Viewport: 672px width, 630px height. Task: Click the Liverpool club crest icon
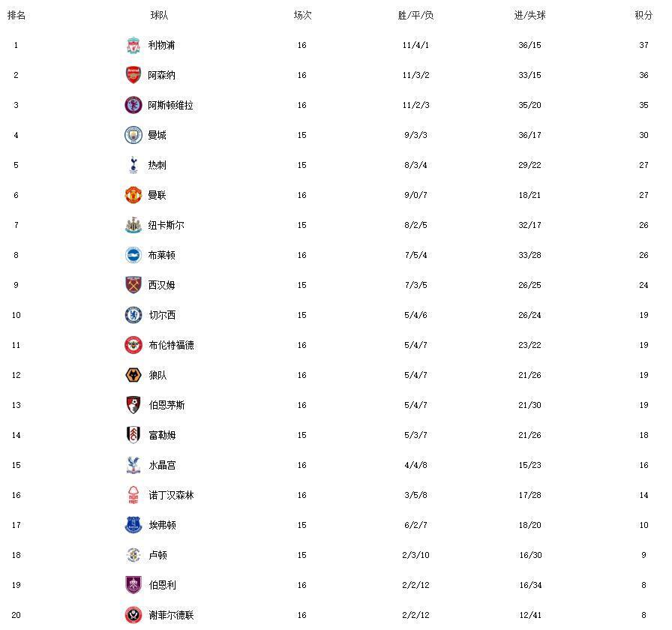tap(133, 45)
